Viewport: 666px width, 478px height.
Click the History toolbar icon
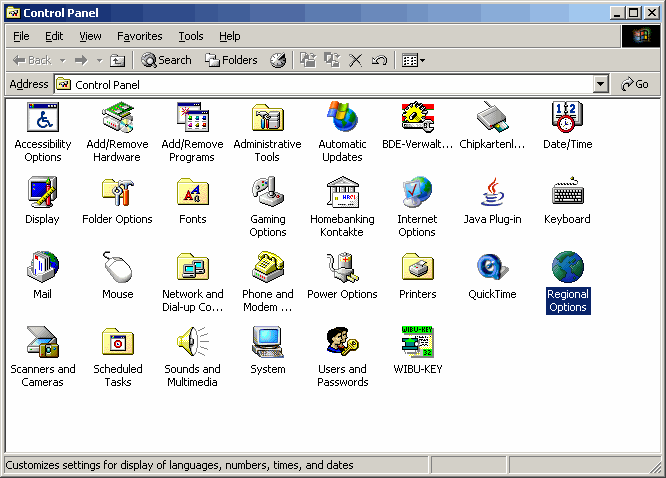point(278,60)
